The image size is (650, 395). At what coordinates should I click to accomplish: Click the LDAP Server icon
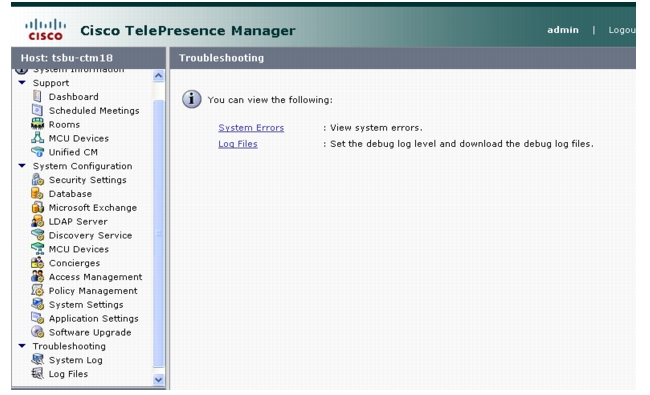click(37, 221)
